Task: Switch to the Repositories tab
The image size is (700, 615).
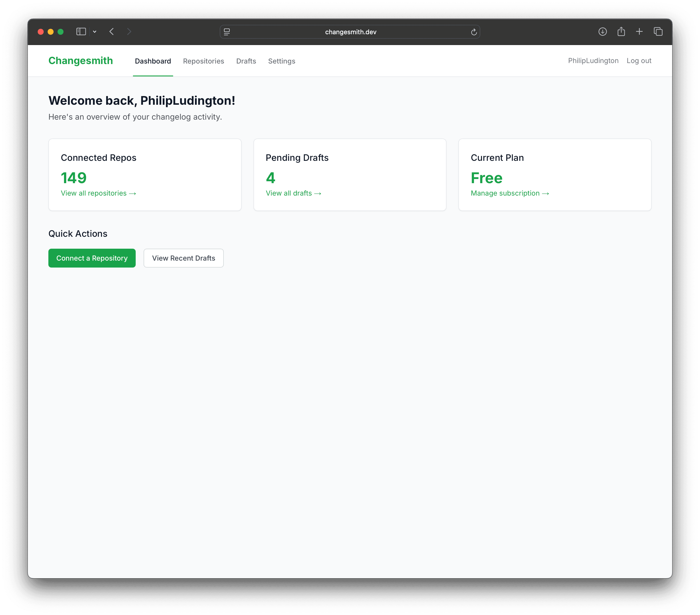Action: [203, 61]
